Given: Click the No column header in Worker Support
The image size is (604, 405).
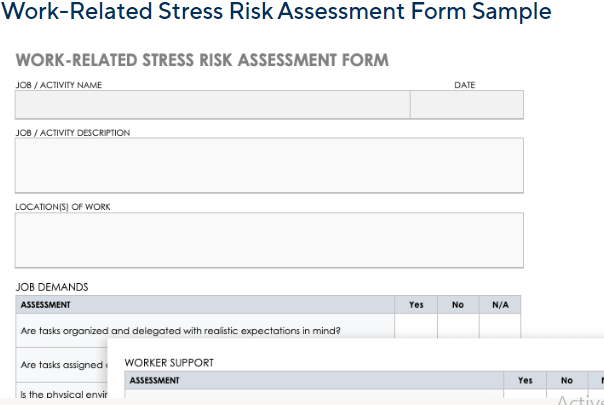Looking at the screenshot, I should point(567,380).
